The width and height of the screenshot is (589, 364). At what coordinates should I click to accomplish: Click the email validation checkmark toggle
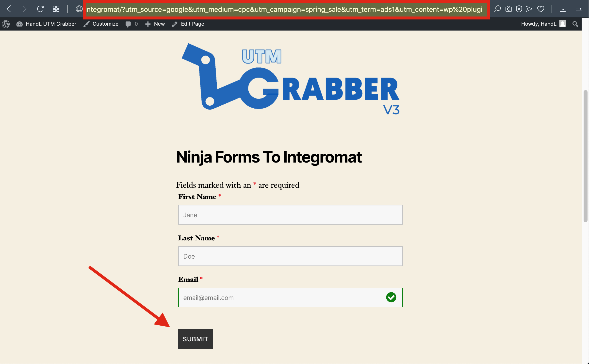coord(391,298)
